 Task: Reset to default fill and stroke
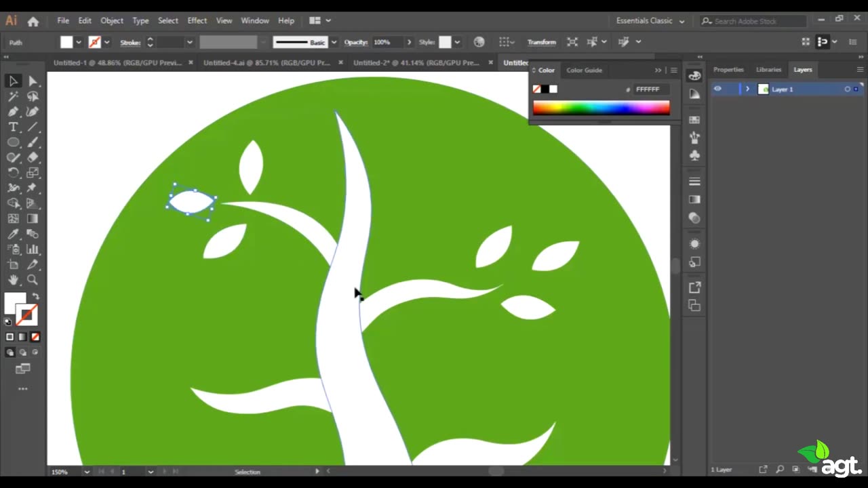coord(8,322)
